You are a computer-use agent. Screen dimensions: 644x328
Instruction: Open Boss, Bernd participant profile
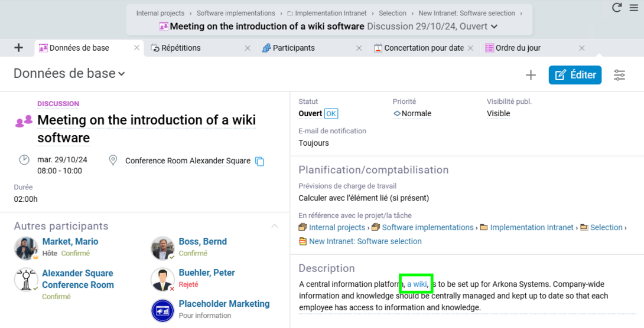203,241
